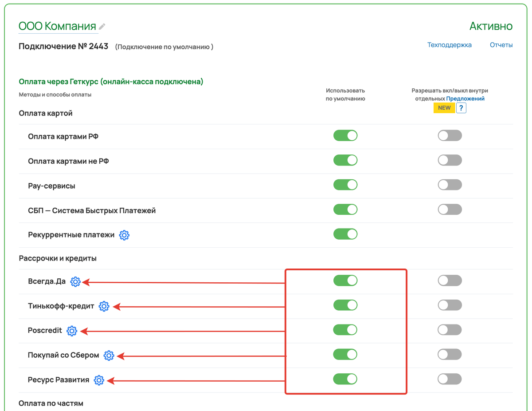Click gear icon next to Покупай со Сбером
This screenshot has height=411, width=532.
click(109, 356)
